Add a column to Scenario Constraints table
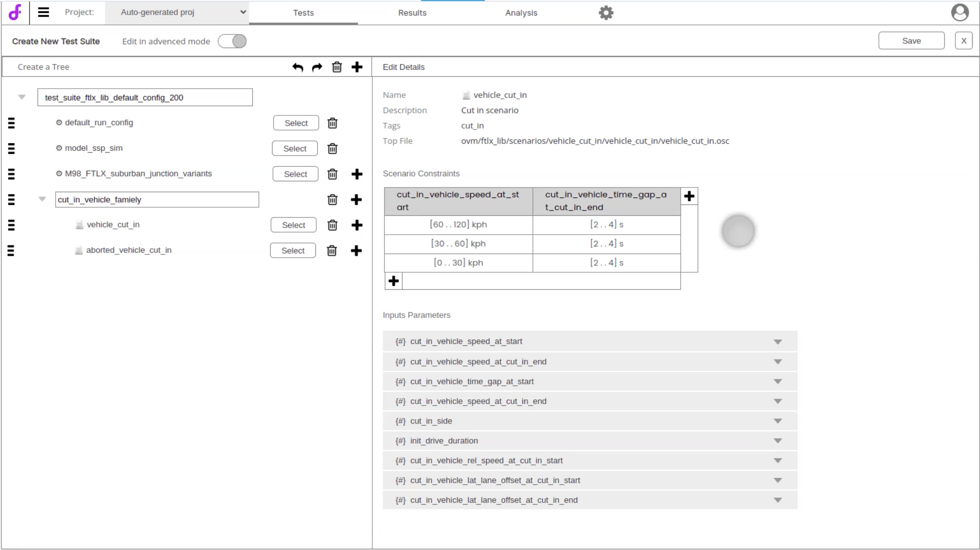980x550 pixels. point(689,196)
